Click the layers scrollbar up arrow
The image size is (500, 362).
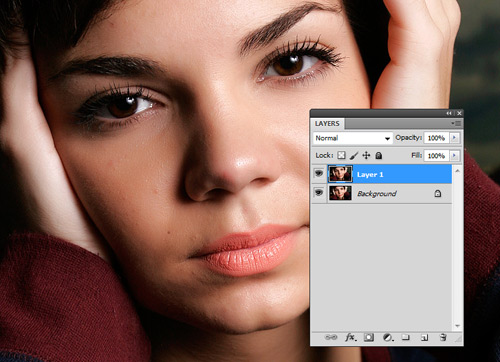pyautogui.click(x=457, y=171)
